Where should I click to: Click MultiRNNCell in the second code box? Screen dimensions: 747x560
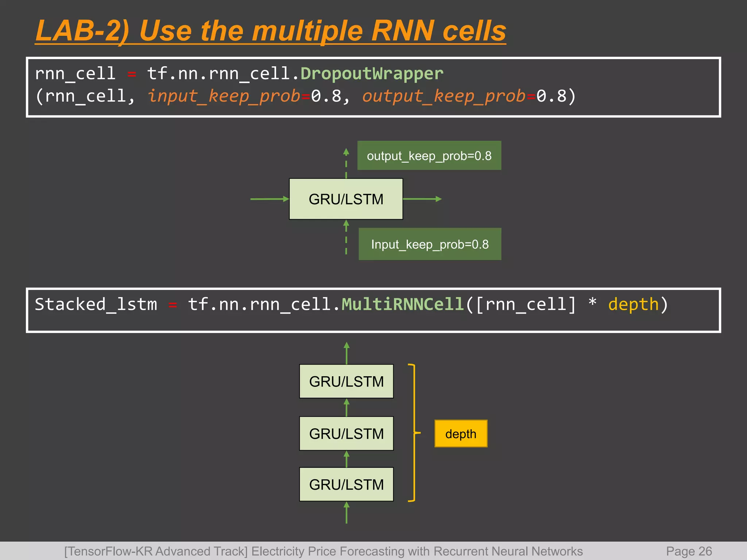click(402, 304)
